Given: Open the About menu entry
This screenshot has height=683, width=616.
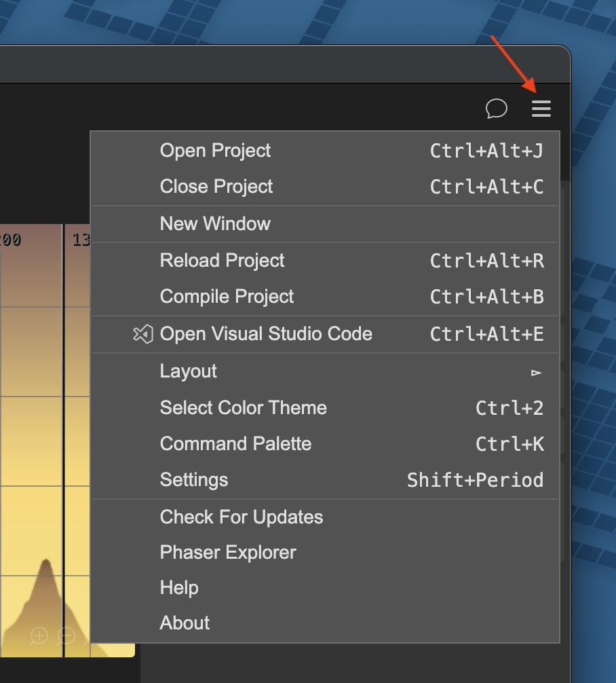Looking at the screenshot, I should [x=185, y=623].
